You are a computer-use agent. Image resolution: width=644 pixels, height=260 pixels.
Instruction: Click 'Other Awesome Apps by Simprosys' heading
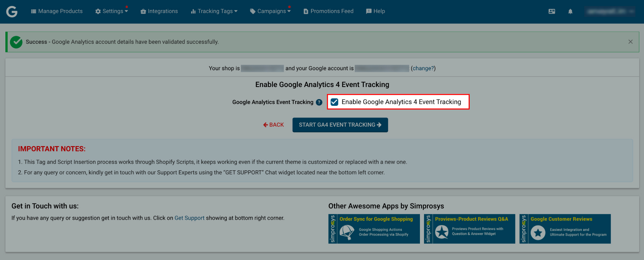386,206
